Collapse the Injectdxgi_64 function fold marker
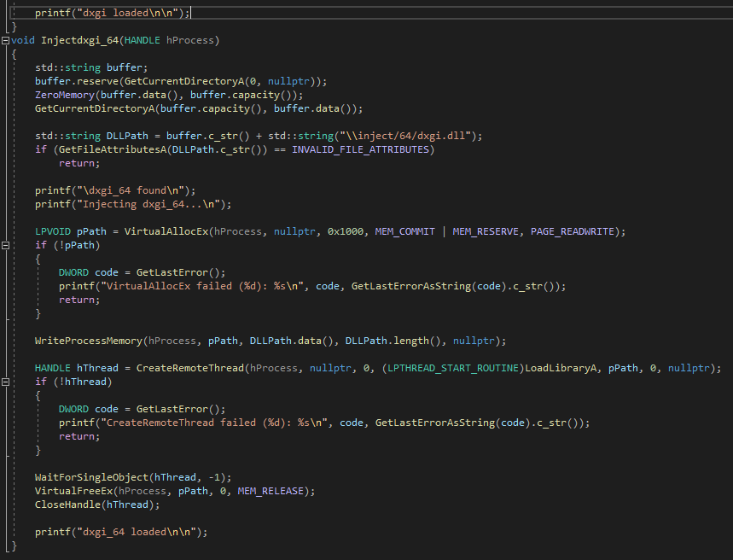 [x=5, y=39]
